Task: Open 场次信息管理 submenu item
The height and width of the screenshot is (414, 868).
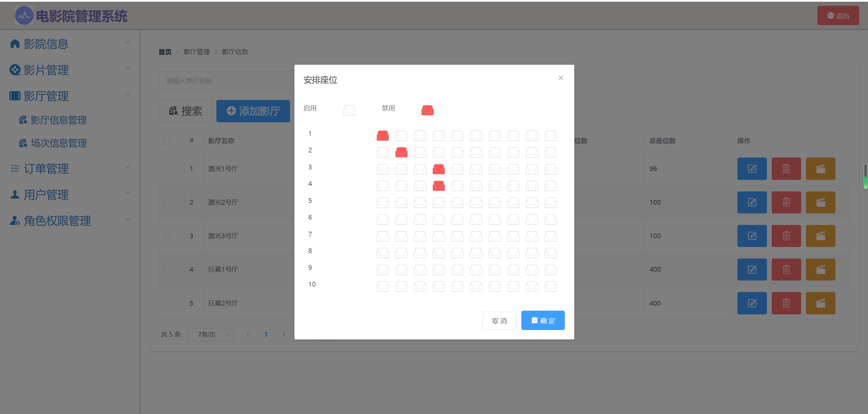Action: (x=58, y=143)
